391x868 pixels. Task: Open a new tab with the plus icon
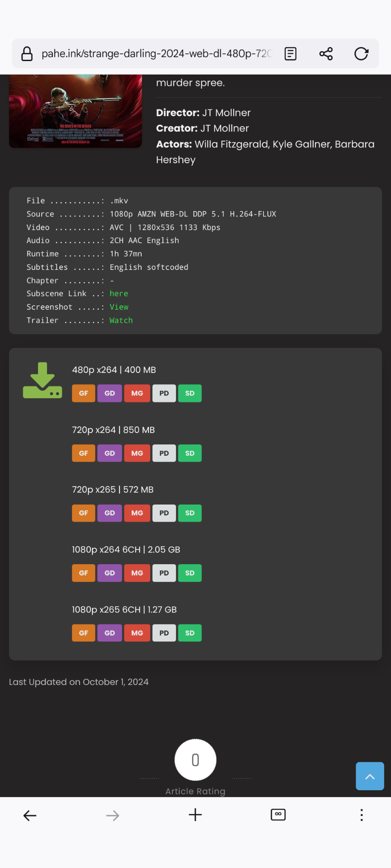coord(195,815)
